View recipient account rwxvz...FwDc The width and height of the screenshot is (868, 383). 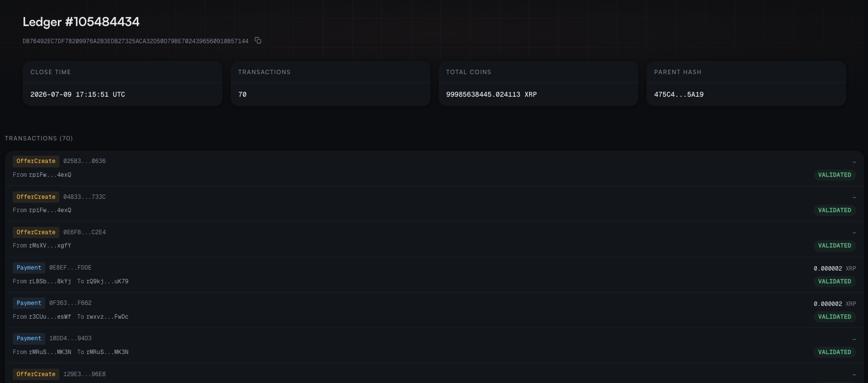pos(107,317)
